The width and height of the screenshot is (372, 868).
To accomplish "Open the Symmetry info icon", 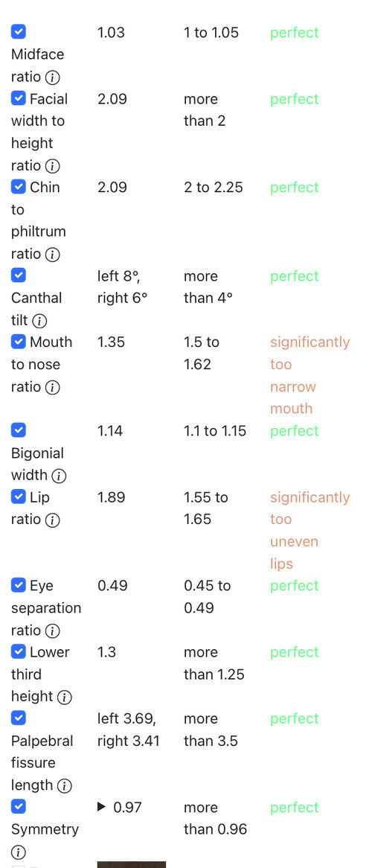I will coord(19,852).
